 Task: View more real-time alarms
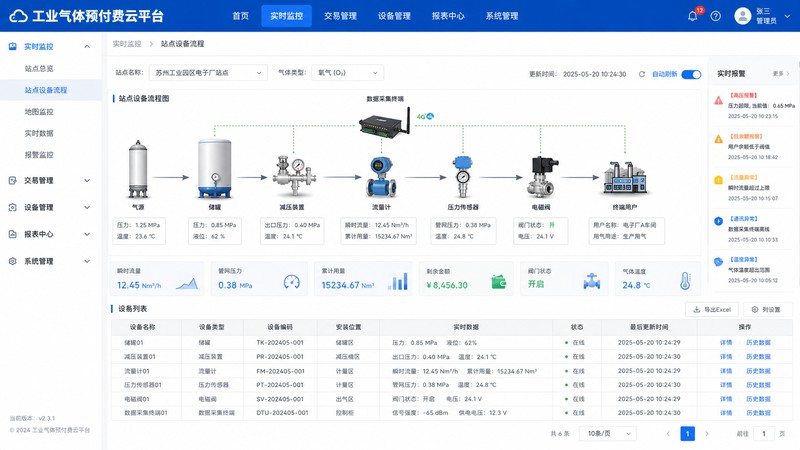(781, 74)
